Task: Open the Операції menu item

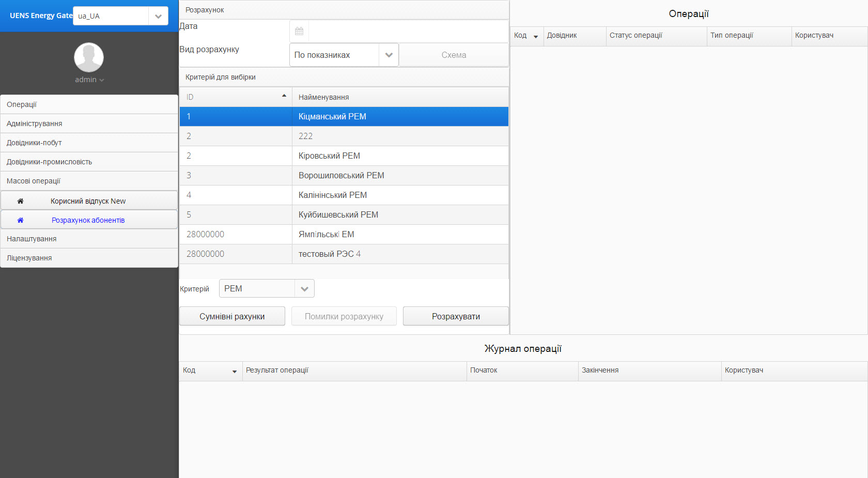Action: [89, 104]
